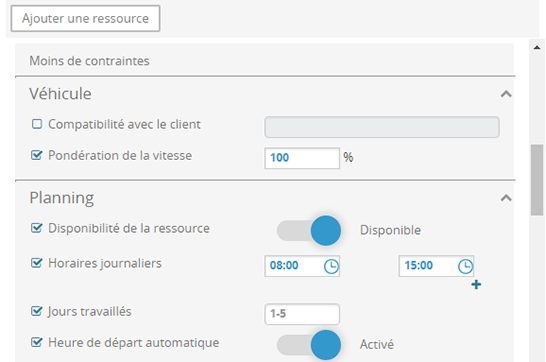This screenshot has width=546, height=362.
Task: Click the customer compatibility text field
Action: click(x=382, y=127)
